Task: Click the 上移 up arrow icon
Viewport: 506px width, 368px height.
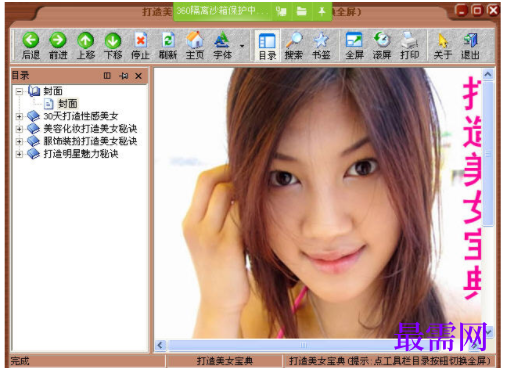Action: [x=86, y=40]
